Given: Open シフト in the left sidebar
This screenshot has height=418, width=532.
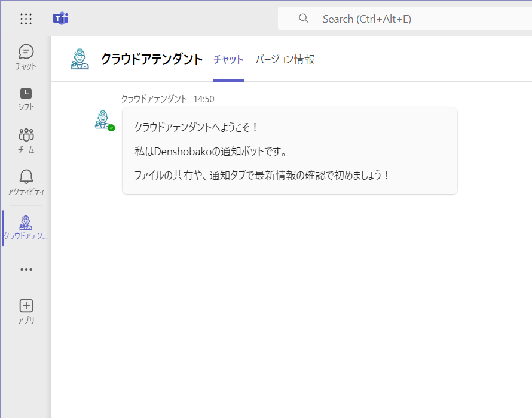Looking at the screenshot, I should pyautogui.click(x=26, y=99).
